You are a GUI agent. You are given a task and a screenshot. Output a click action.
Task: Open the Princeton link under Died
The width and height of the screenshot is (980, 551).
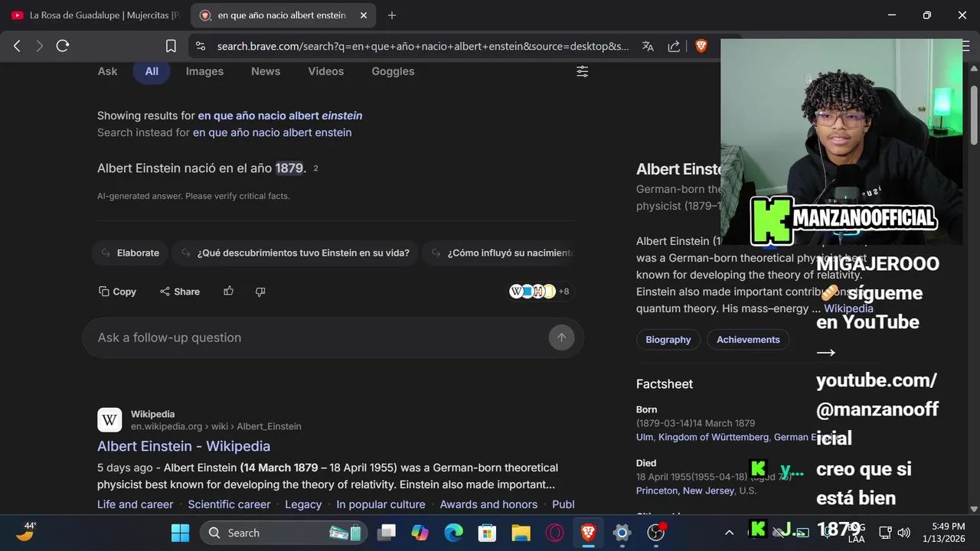(x=657, y=491)
